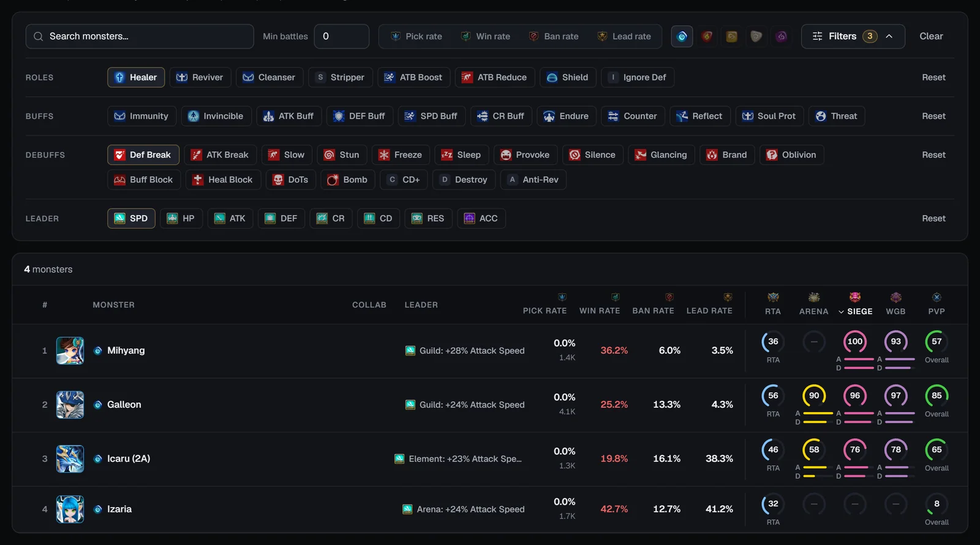Click the icon above BAN RATE header

(669, 297)
